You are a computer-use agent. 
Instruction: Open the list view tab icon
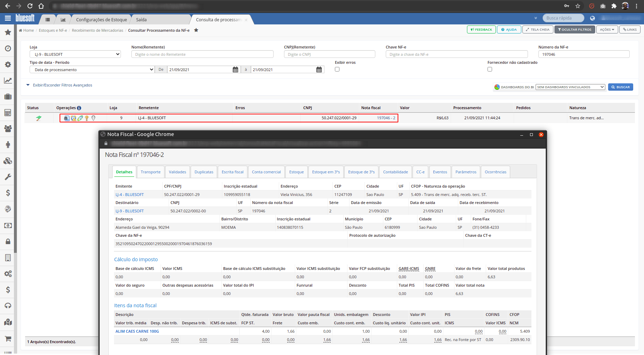click(48, 20)
